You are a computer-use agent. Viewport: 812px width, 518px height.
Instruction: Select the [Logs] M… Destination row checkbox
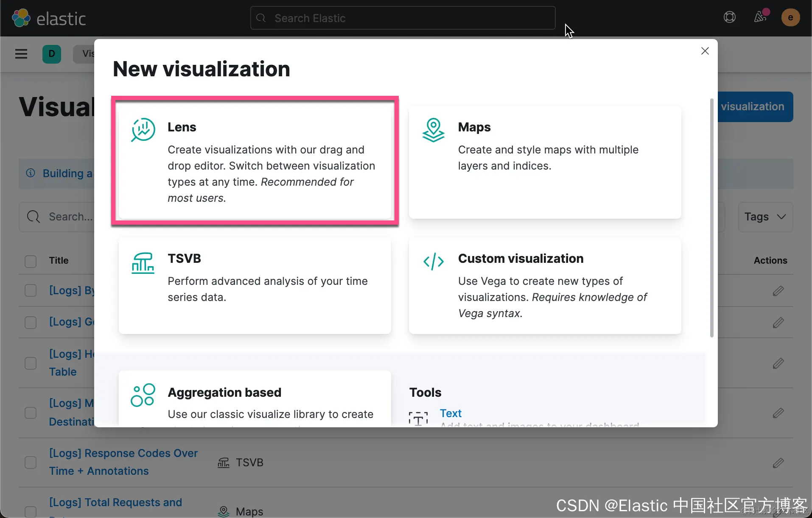pyautogui.click(x=31, y=413)
